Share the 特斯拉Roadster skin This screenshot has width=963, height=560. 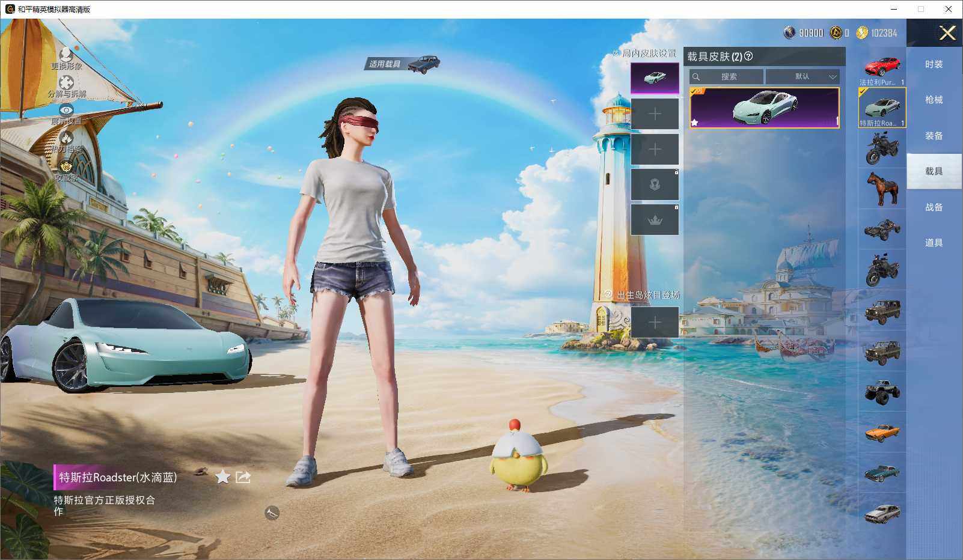(243, 477)
